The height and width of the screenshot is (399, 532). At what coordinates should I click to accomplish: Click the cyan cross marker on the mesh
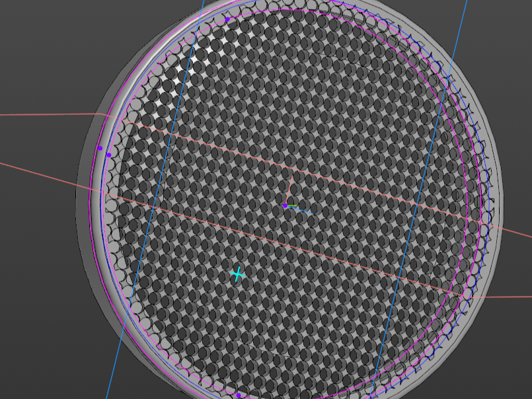pos(237,274)
